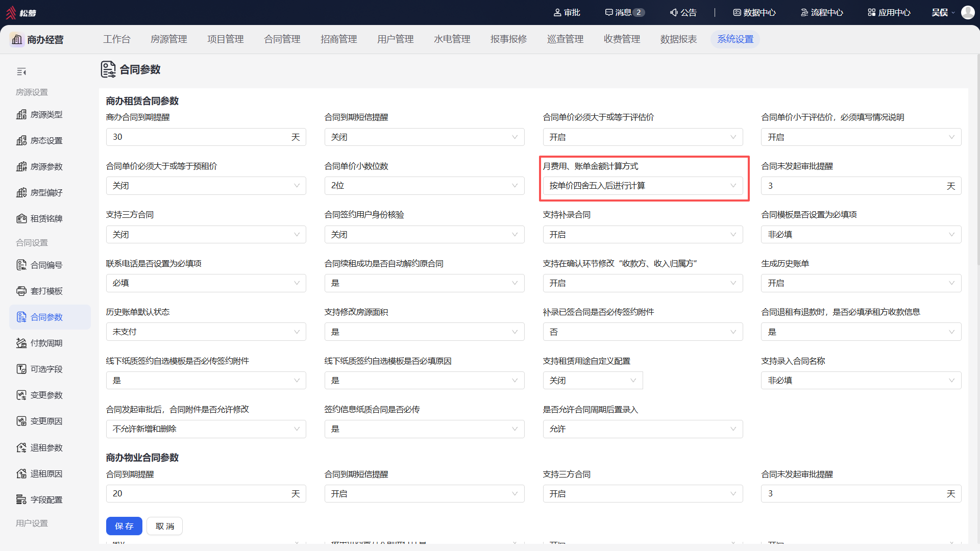Switch to 收费管理 tab
The image size is (980, 551).
(622, 39)
